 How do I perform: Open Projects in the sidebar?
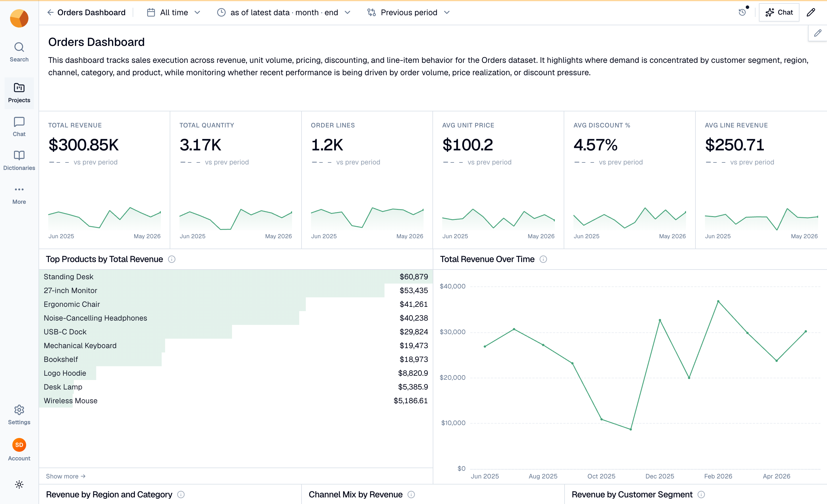pyautogui.click(x=19, y=93)
